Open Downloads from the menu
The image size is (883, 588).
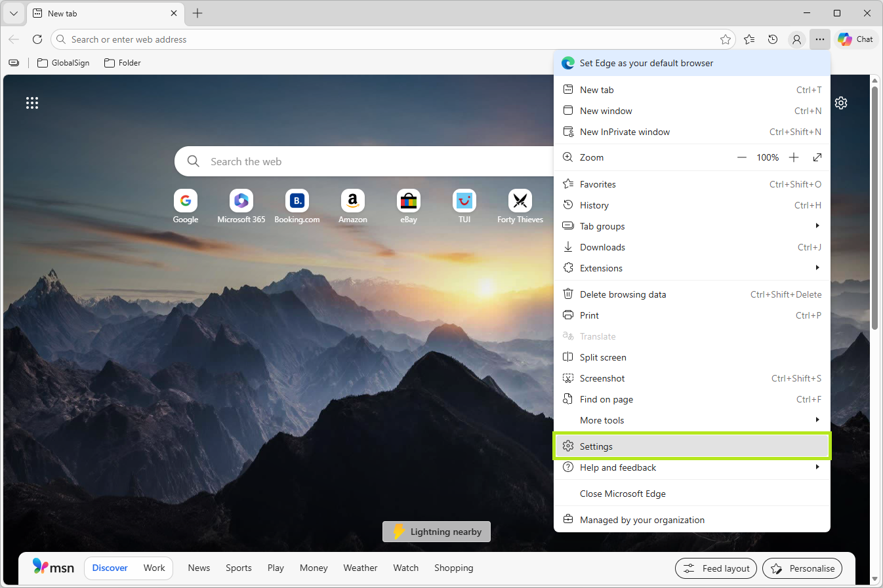click(692, 247)
